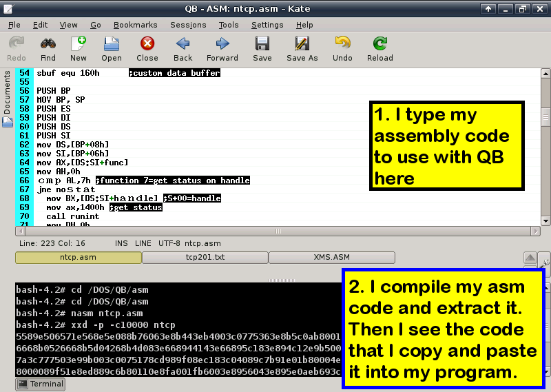This screenshot has height=392, width=551.
Task: Click the Terminal panel button
Action: (41, 384)
